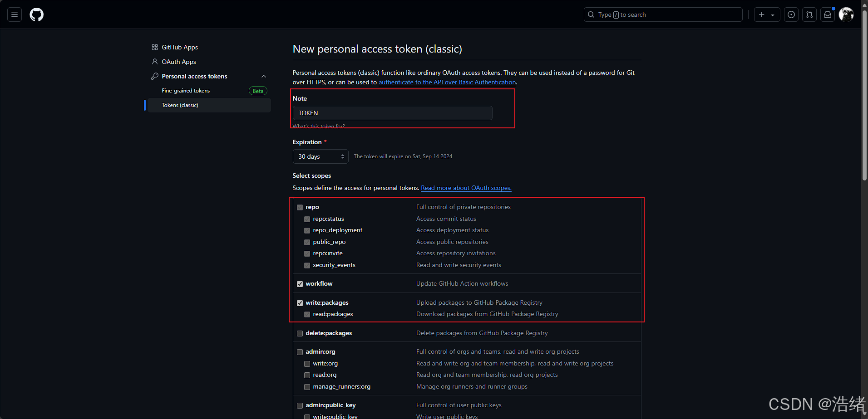Open the Pull requests icon in header
The image size is (868, 419).
point(809,15)
